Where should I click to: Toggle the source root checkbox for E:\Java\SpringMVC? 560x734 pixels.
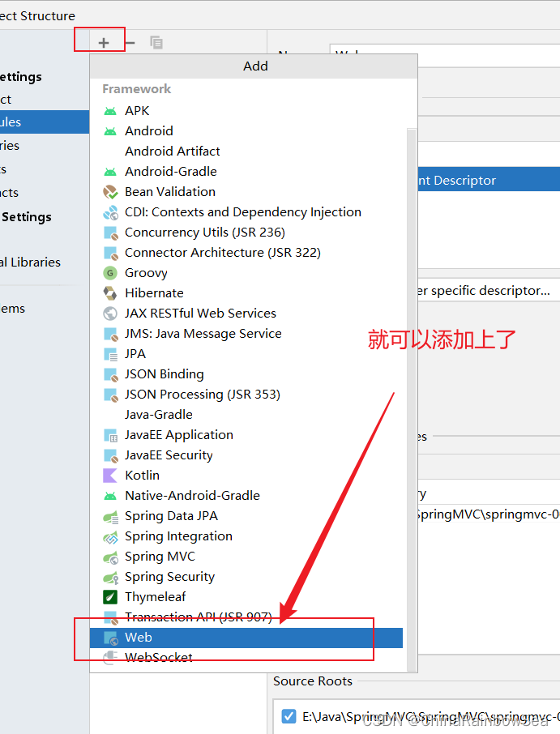289,716
